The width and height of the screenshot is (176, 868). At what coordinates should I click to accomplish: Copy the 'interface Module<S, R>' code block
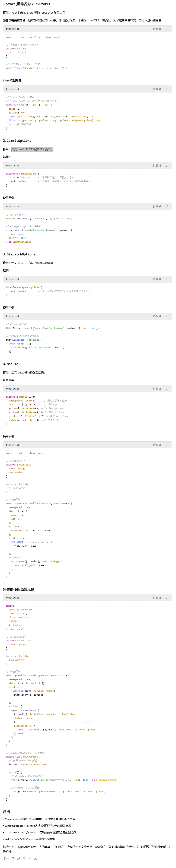(x=156, y=388)
